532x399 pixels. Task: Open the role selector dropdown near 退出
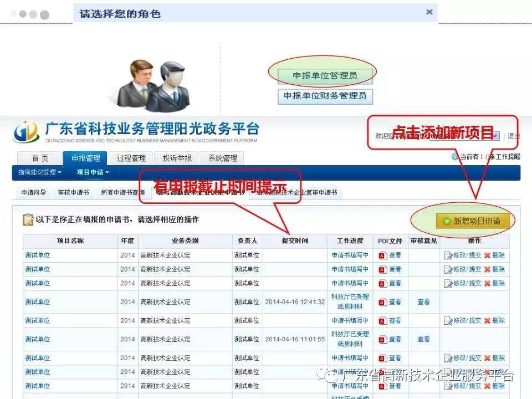(x=495, y=136)
